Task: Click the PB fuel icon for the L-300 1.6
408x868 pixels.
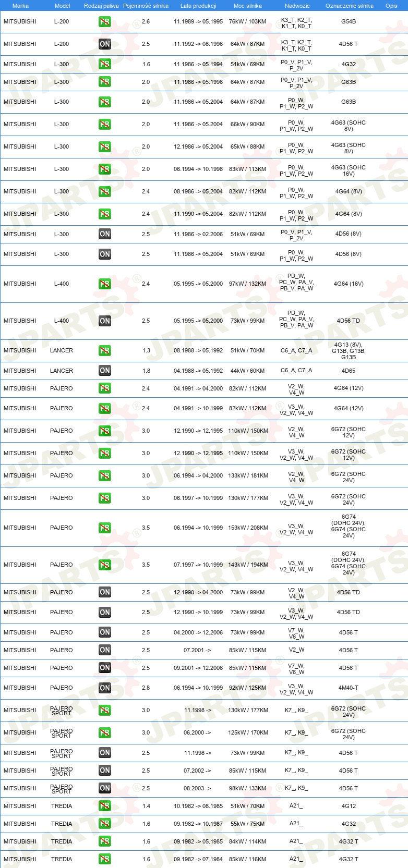Action: point(105,64)
